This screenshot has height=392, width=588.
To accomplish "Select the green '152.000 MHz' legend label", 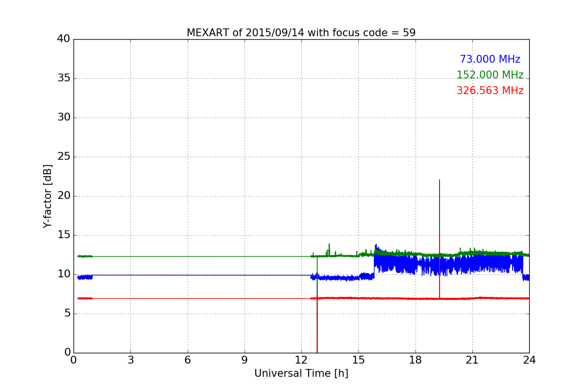I will tap(490, 75).
